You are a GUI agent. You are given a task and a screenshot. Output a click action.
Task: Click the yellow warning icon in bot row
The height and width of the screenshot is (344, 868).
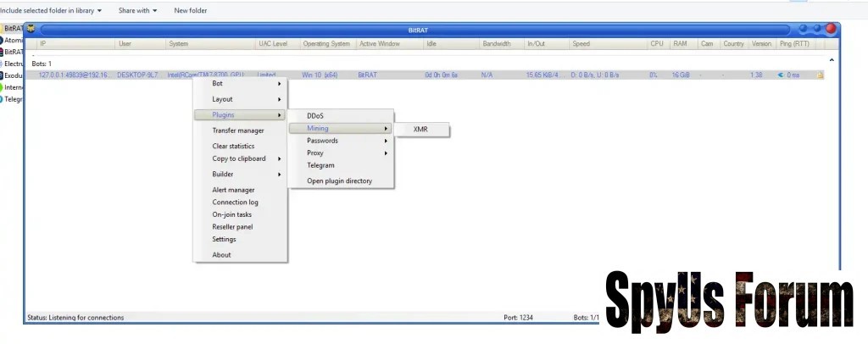(x=820, y=75)
